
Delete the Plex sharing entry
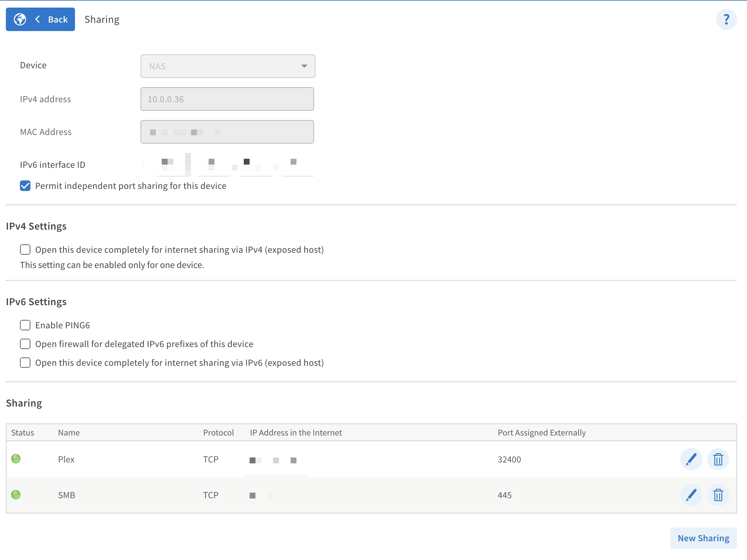point(718,459)
